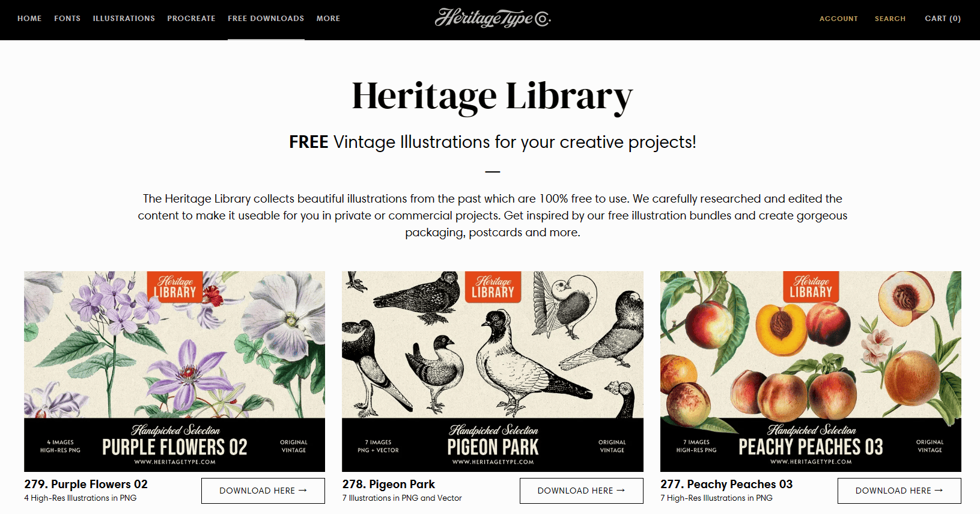Open the Free Downloads tab
The image size is (980, 514).
(266, 19)
